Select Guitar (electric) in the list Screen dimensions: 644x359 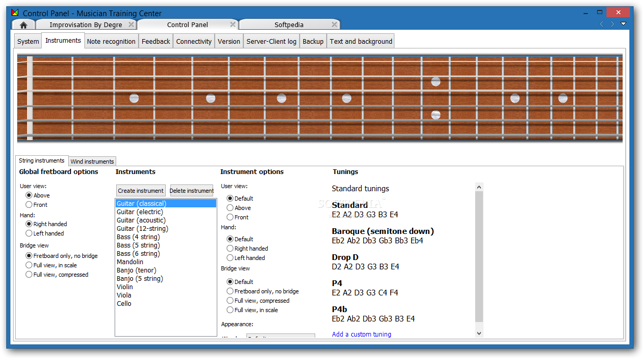[166, 212]
